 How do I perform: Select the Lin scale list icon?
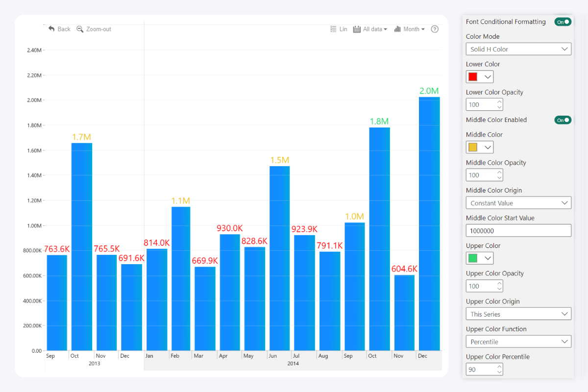(x=334, y=29)
